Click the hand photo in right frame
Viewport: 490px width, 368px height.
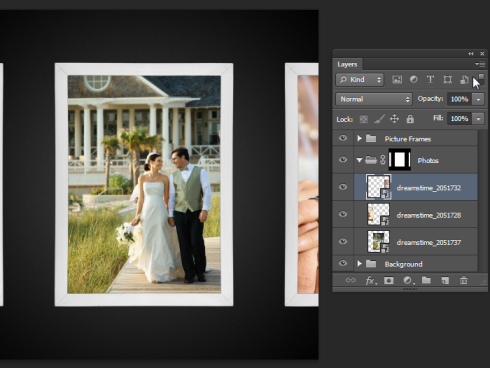click(x=308, y=184)
